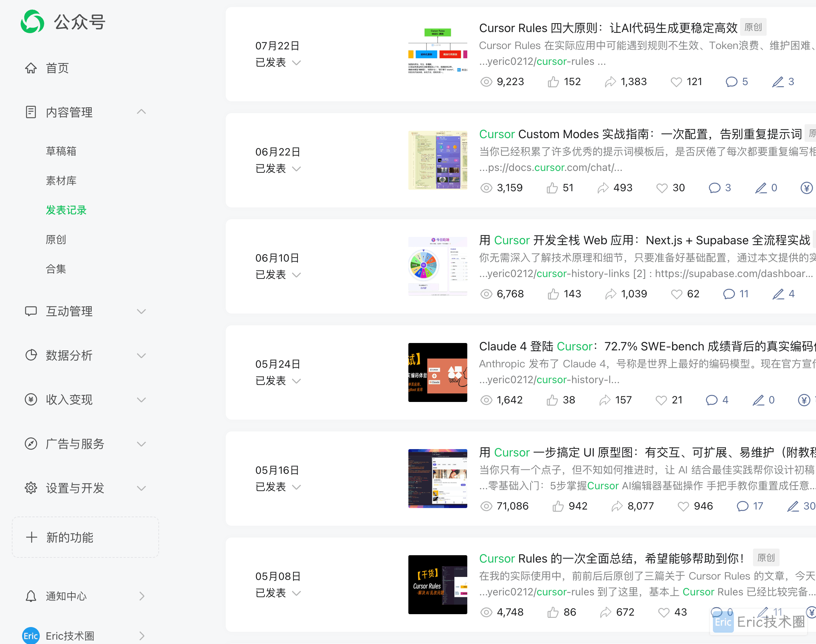This screenshot has width=816, height=644.
Task: Click the share icon on the 05月16日 article
Action: coord(617,506)
